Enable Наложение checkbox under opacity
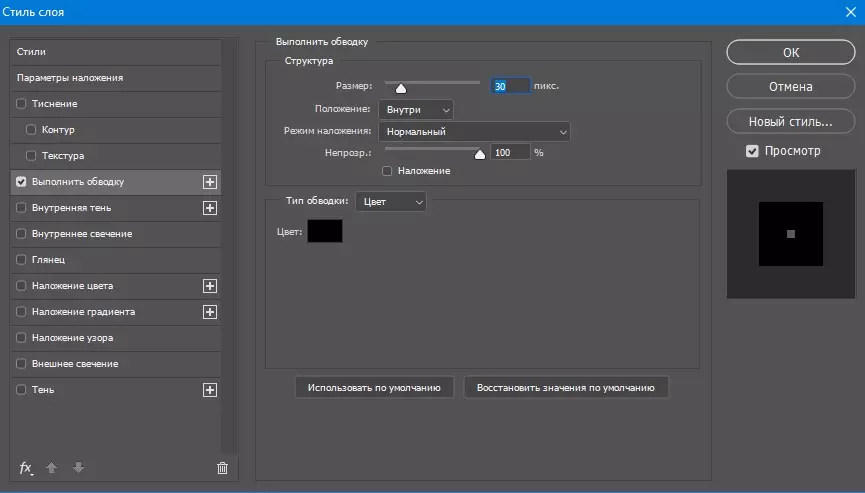Image resolution: width=865 pixels, height=493 pixels. 387,171
